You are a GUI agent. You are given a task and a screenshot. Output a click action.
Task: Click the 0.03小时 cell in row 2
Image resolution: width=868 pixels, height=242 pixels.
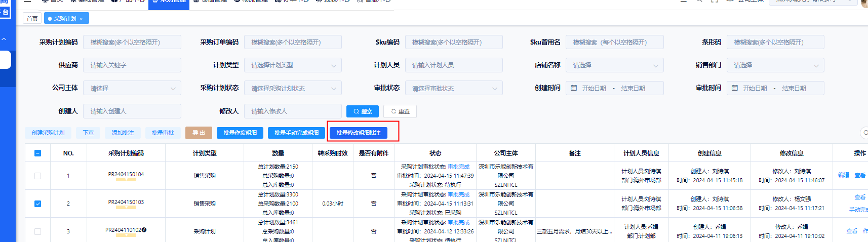pyautogui.click(x=333, y=204)
